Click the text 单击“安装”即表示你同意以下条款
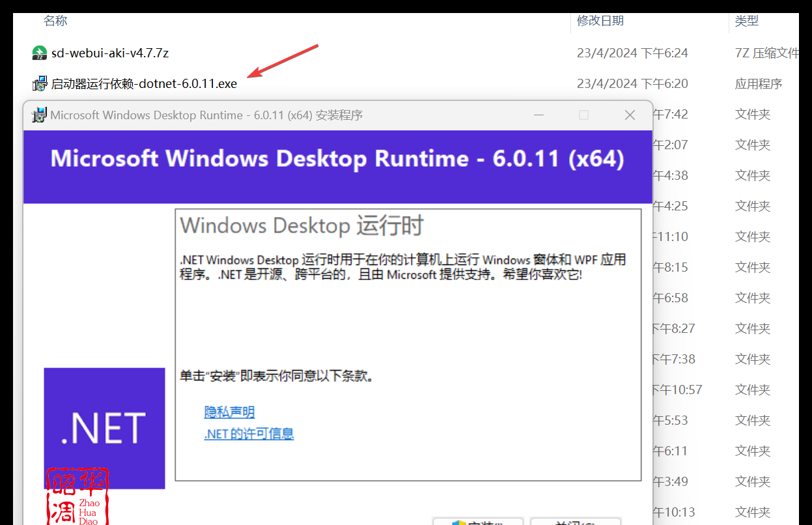 coord(278,376)
